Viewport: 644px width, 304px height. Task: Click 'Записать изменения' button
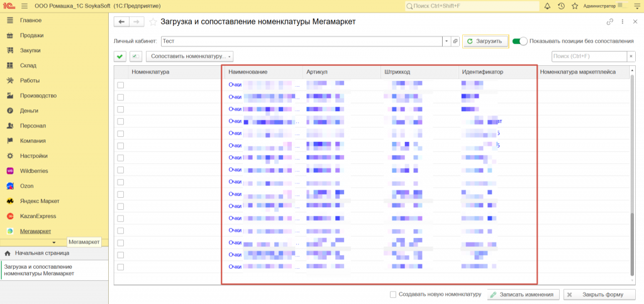[524, 295]
